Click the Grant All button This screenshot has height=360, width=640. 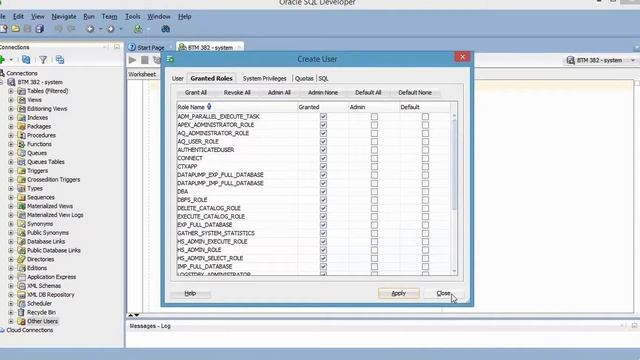(x=196, y=93)
